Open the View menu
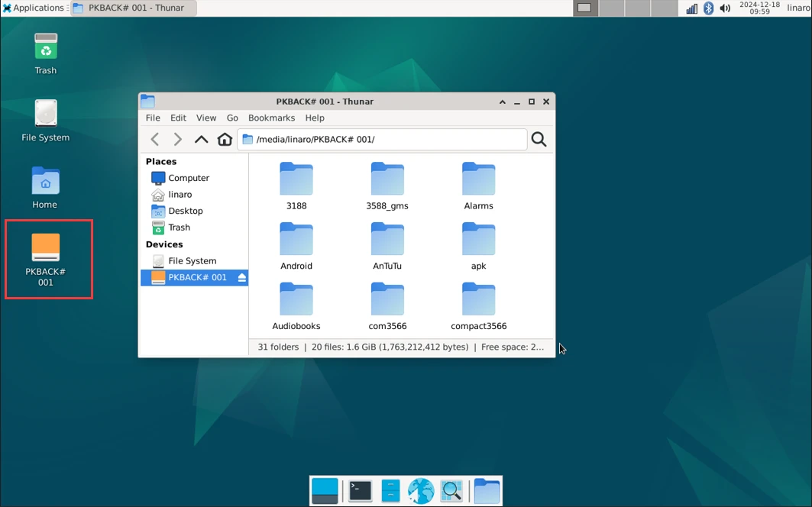 click(x=206, y=118)
